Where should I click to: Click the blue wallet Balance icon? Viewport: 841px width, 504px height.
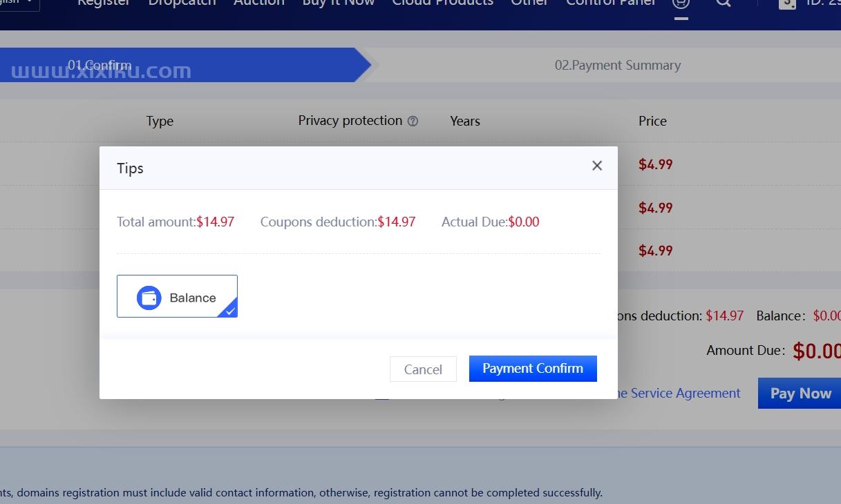[149, 298]
